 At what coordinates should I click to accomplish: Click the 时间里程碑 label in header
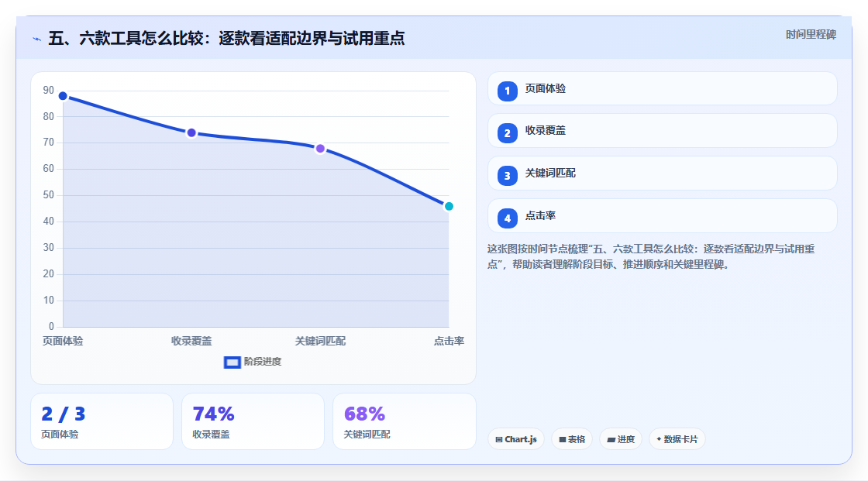pos(811,34)
